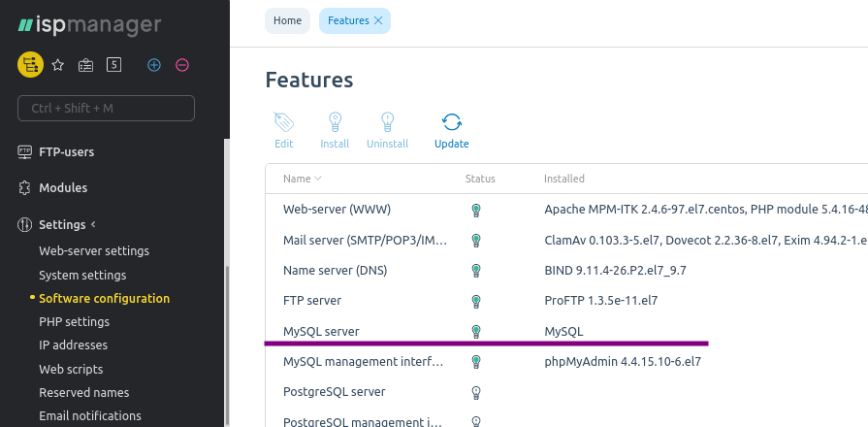
Task: Open Software configuration
Action: (x=104, y=299)
